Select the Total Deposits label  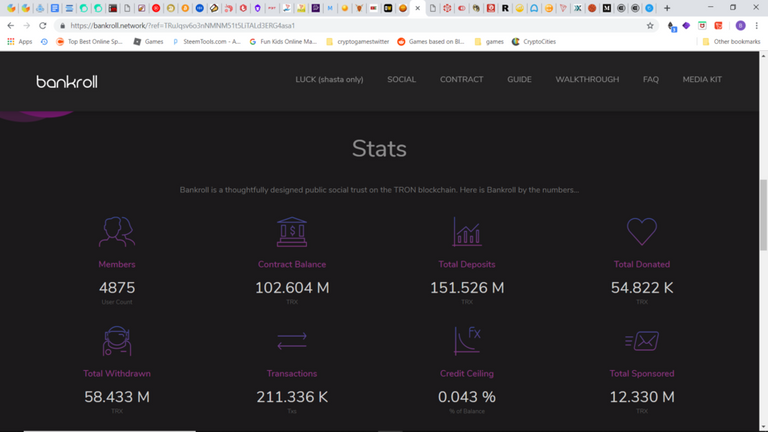tap(467, 264)
